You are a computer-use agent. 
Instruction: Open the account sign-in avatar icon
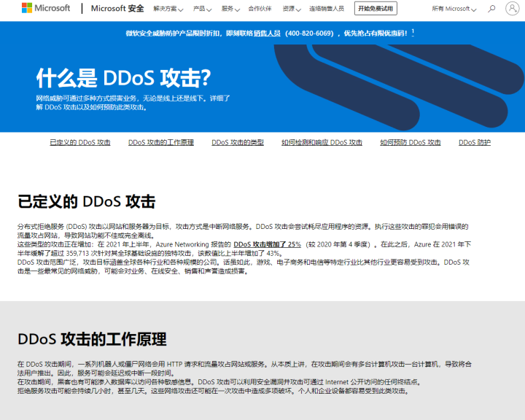[x=512, y=8]
